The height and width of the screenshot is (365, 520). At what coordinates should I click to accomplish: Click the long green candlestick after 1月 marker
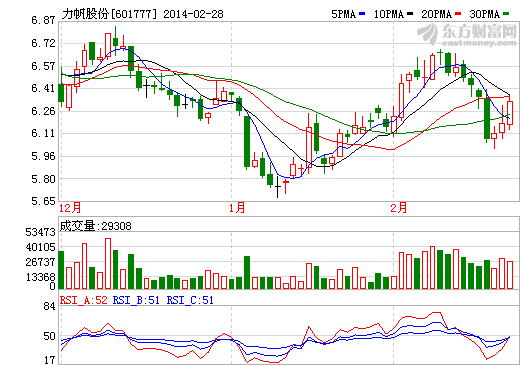pos(247,142)
